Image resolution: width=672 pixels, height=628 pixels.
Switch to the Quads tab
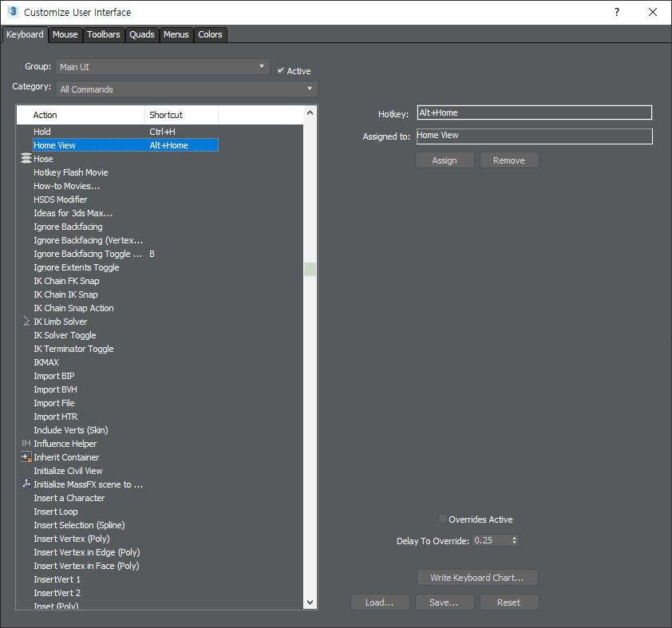[x=142, y=34]
